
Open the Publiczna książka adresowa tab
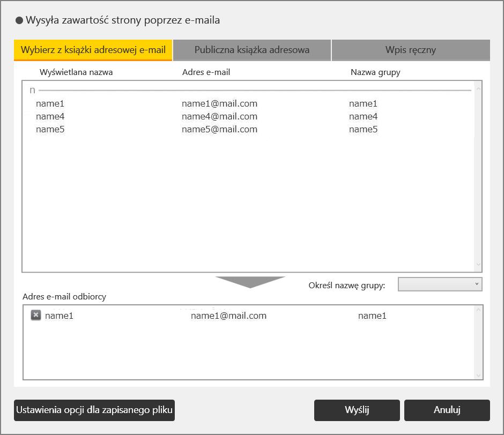(x=252, y=50)
